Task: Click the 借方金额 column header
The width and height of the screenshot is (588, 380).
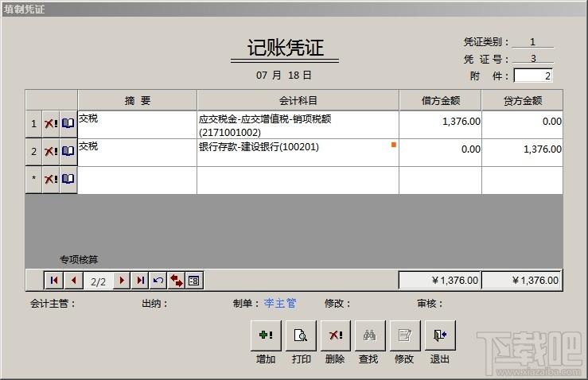Action: [440, 100]
